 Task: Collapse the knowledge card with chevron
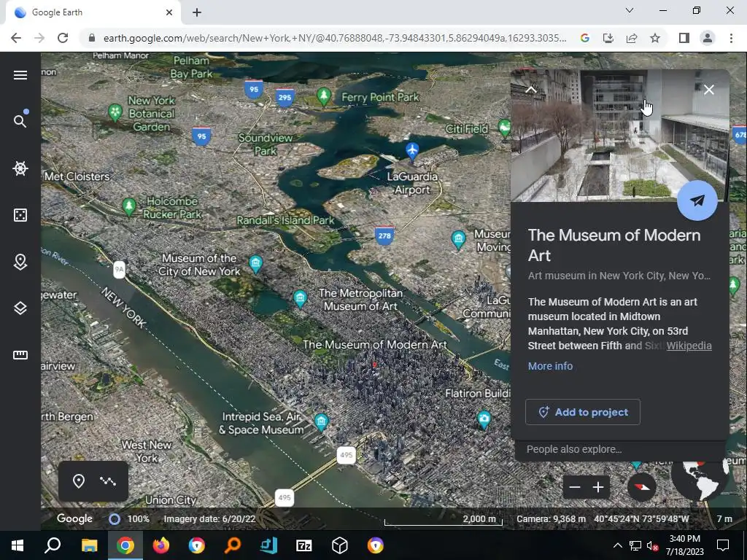click(x=531, y=89)
